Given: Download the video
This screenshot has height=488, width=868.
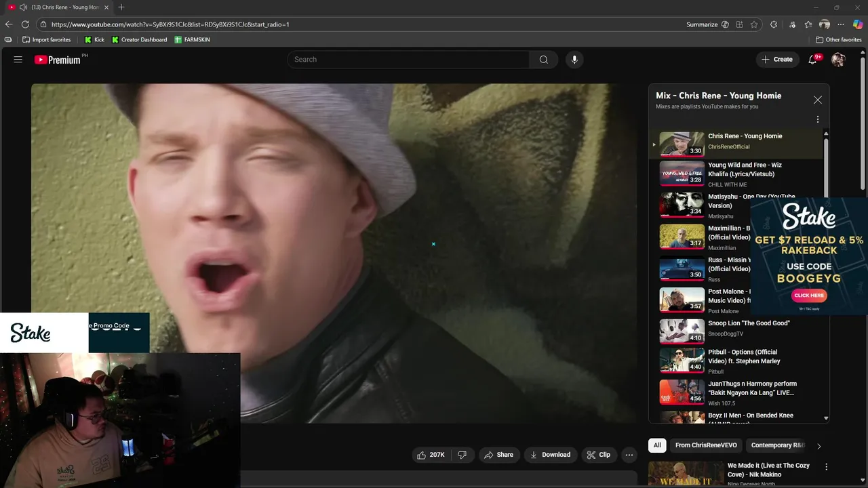Looking at the screenshot, I should pyautogui.click(x=550, y=455).
